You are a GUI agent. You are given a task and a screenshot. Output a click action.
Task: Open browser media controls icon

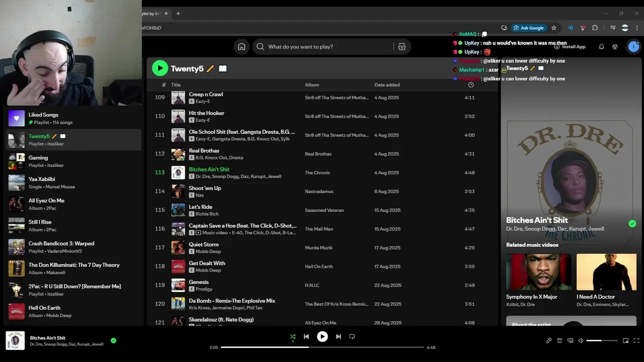[x=613, y=28]
